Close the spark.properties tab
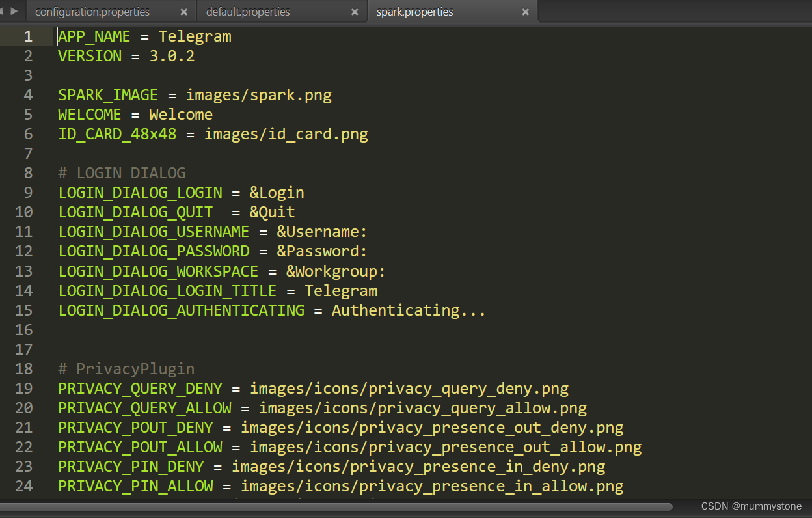 point(525,12)
